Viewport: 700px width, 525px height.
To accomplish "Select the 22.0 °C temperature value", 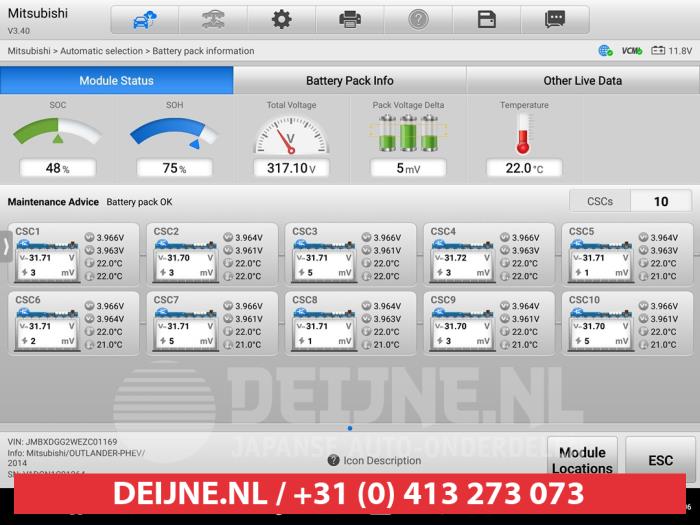I will tap(524, 168).
